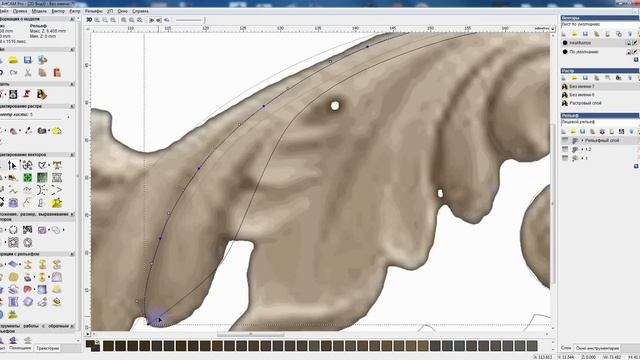Toggle visibility of relief layer 1.2
Viewport: 640px width, 360px height.
pyautogui.click(x=565, y=149)
